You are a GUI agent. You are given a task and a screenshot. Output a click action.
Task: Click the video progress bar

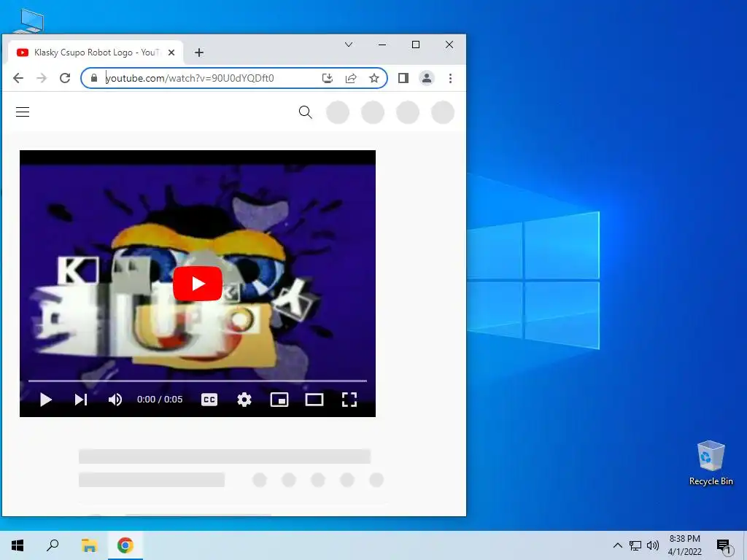click(x=197, y=381)
